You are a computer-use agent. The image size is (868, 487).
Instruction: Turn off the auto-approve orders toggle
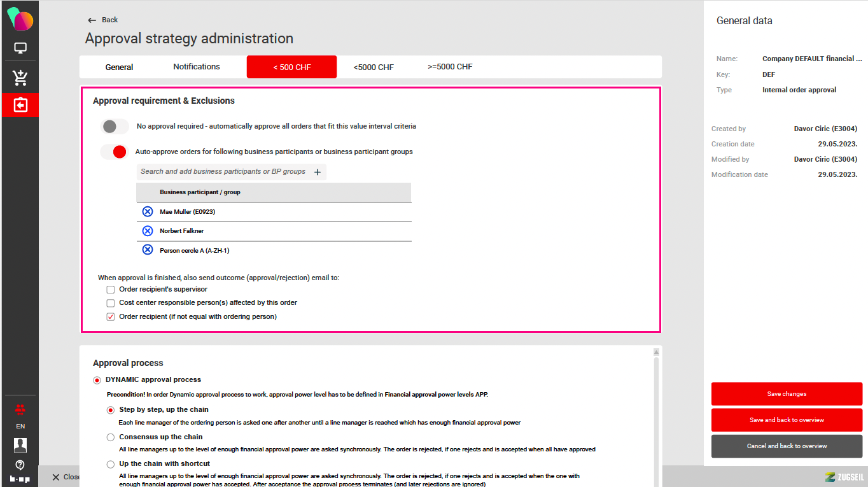click(115, 152)
